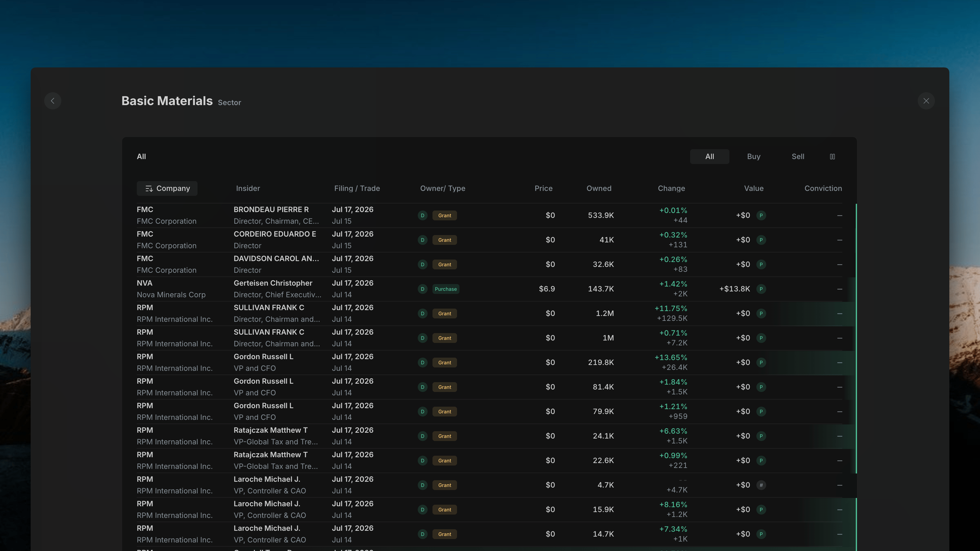Viewport: 980px width, 551px height.
Task: Click the D owner icon in DAVIDSON CAROL row
Action: [x=422, y=264]
